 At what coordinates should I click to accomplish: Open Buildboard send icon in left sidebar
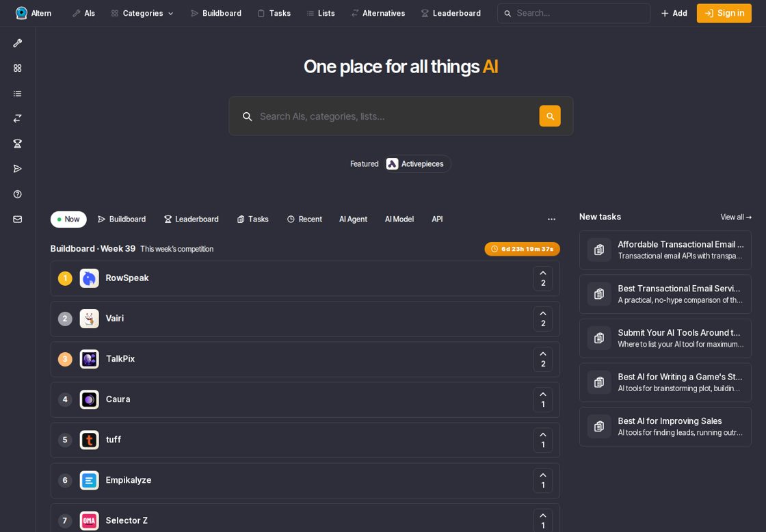[x=18, y=169]
